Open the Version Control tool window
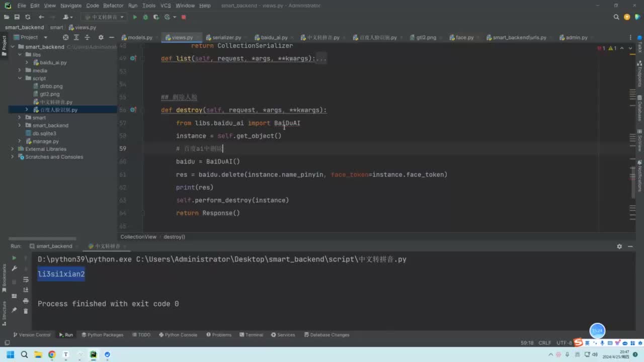This screenshot has width=644, height=362. tap(32, 335)
